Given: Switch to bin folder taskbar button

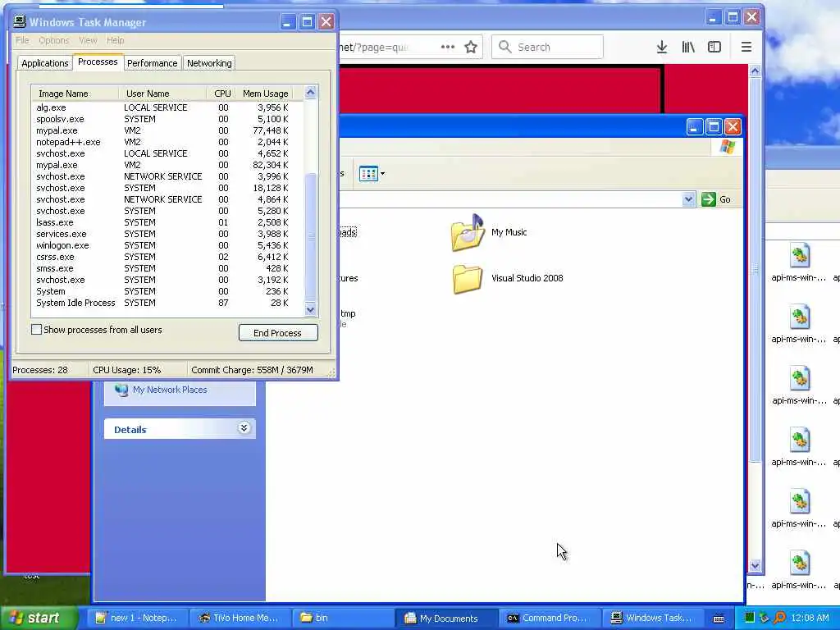Looking at the screenshot, I should [x=343, y=618].
